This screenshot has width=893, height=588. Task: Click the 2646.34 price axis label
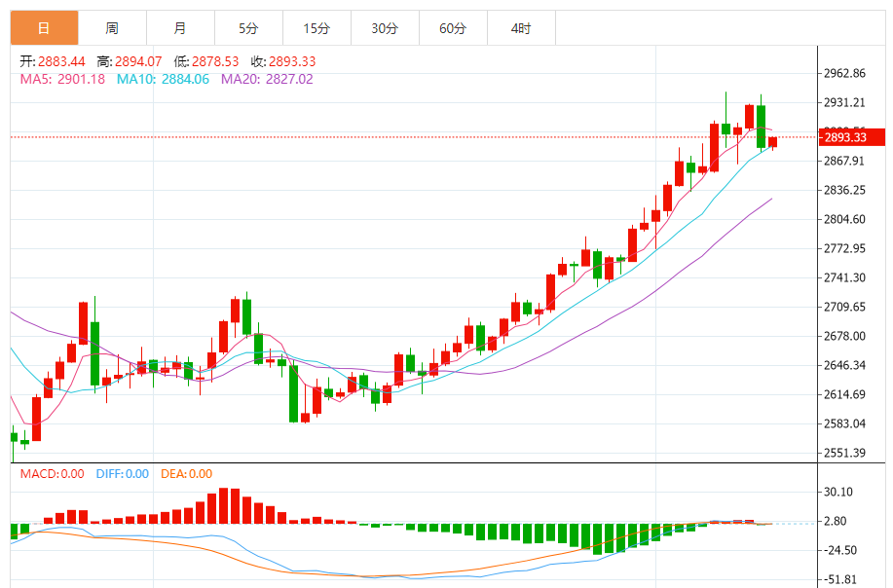point(844,365)
